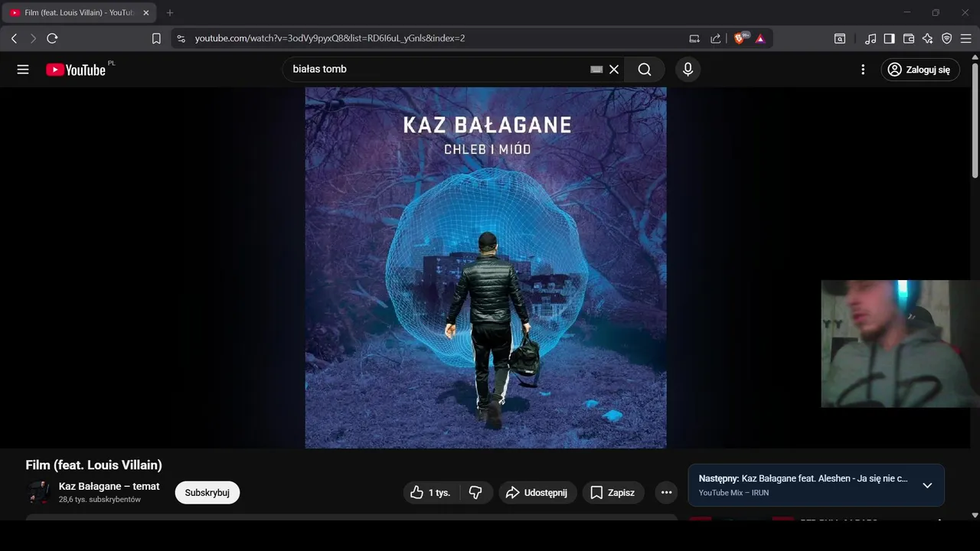The image size is (980, 551).
Task: Open Brave VPN shield icon
Action: tap(947, 38)
